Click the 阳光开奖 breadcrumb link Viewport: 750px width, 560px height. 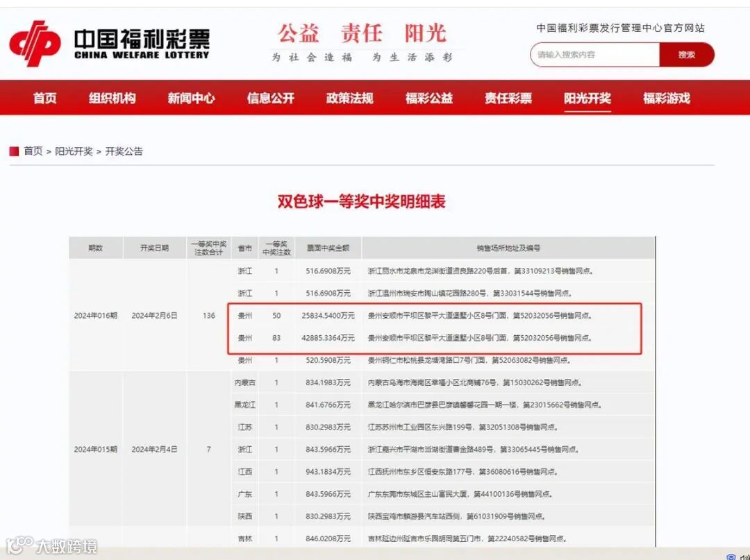[x=74, y=151]
